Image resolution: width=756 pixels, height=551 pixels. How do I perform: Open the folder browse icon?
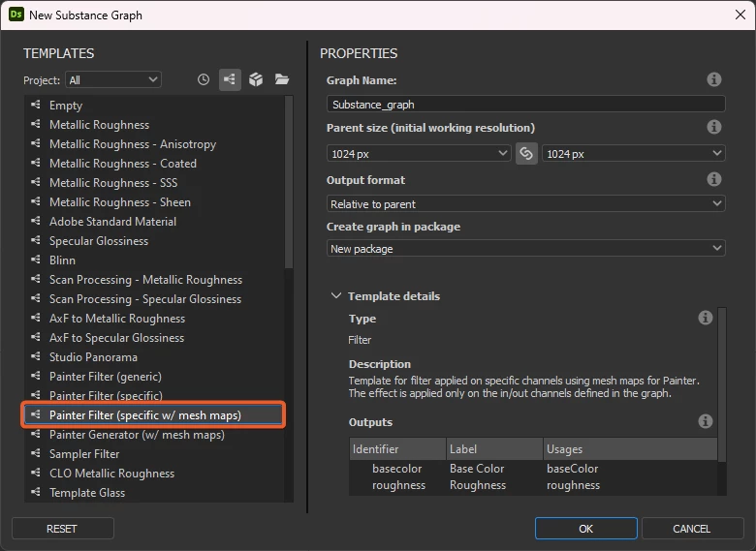point(282,79)
